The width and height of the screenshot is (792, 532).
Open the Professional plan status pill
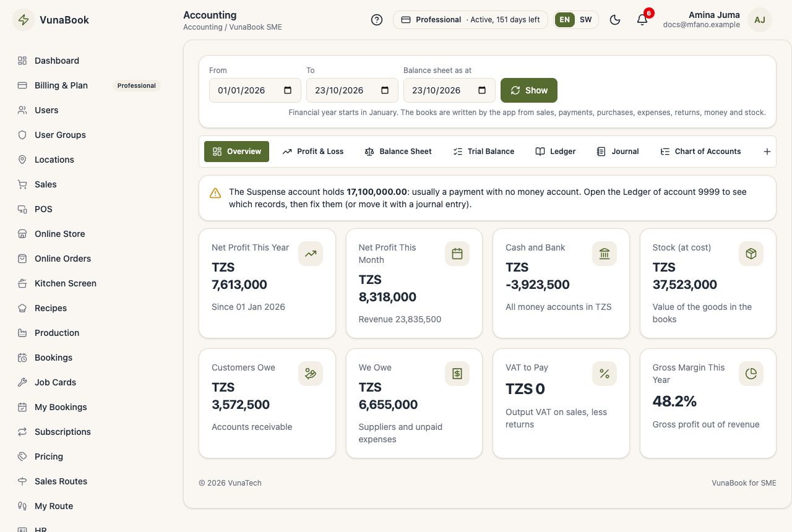(470, 20)
